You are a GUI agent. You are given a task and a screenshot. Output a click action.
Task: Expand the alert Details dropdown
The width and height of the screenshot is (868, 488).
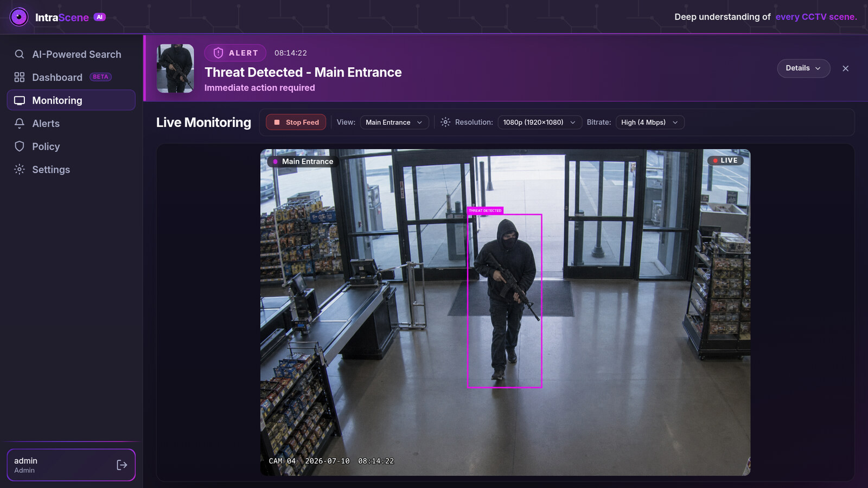click(803, 68)
